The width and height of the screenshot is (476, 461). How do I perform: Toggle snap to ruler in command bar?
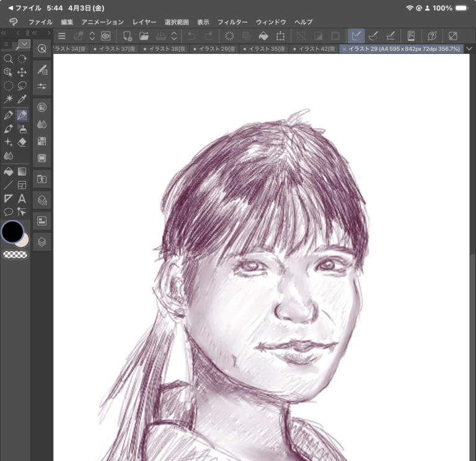(356, 36)
